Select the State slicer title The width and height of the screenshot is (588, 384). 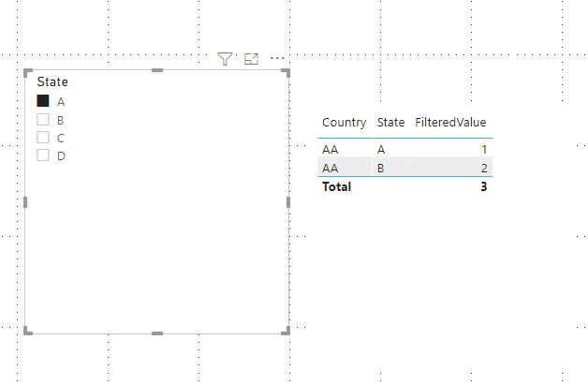click(52, 81)
